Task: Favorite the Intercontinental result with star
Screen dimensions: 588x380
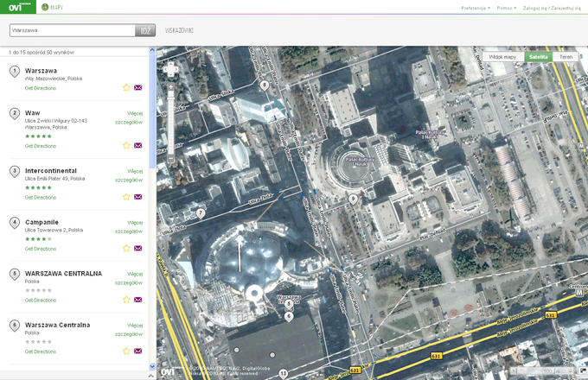Action: point(126,197)
